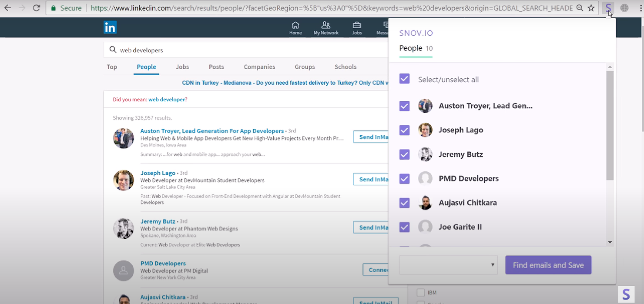Open LinkedIn Home via the house icon
This screenshot has width=644, height=304.
coord(295,27)
